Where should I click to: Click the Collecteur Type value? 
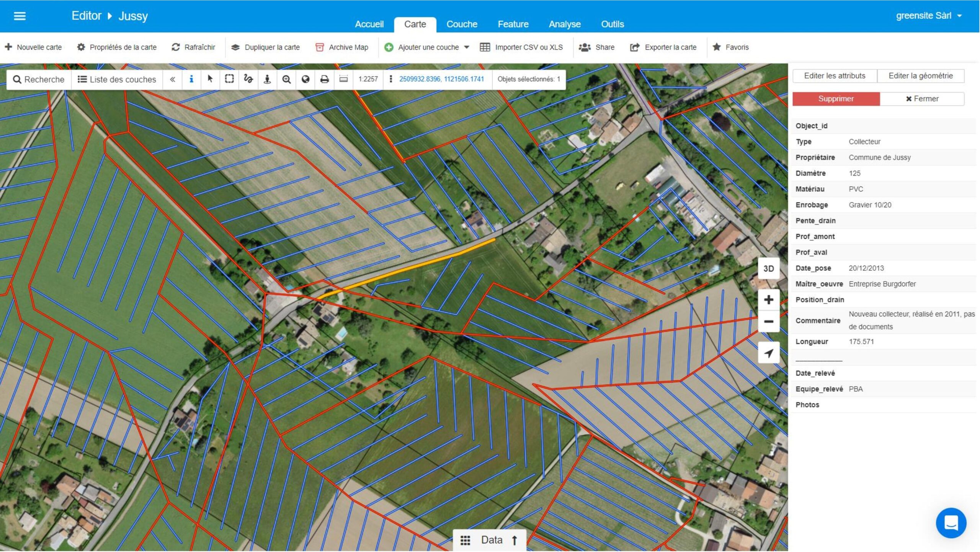tap(864, 142)
